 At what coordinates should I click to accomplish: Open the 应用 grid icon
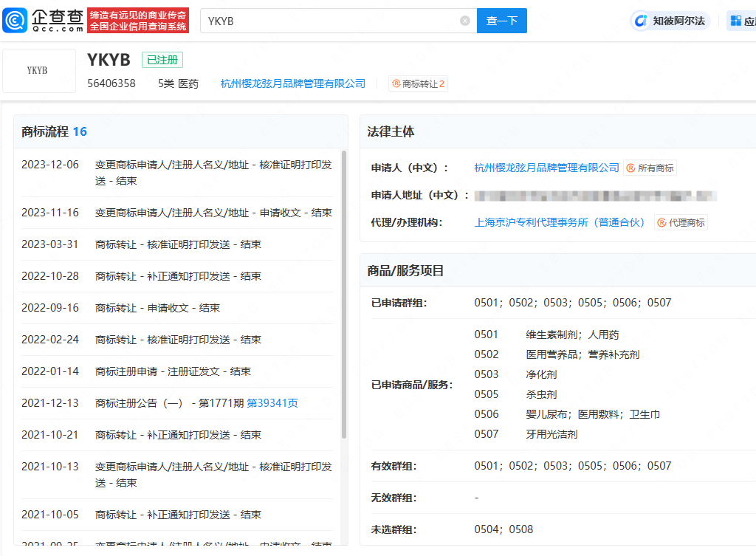[x=736, y=21]
